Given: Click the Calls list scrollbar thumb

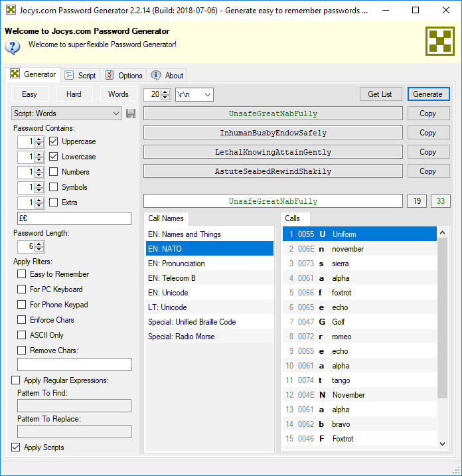Looking at the screenshot, I should [442, 318].
